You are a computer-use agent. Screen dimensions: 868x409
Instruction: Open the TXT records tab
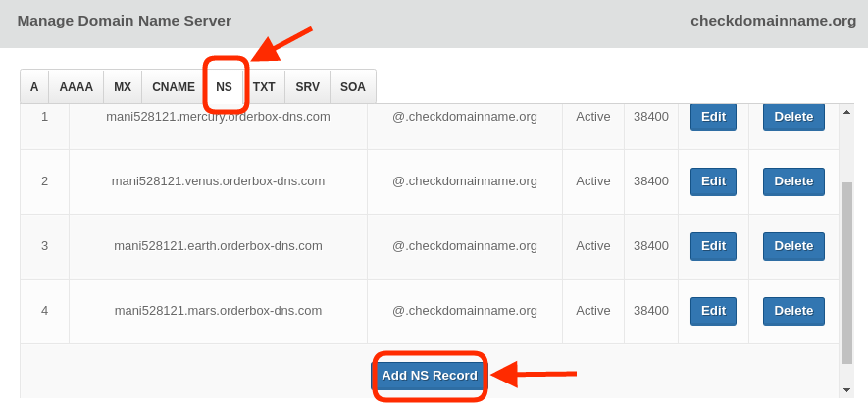pos(264,87)
